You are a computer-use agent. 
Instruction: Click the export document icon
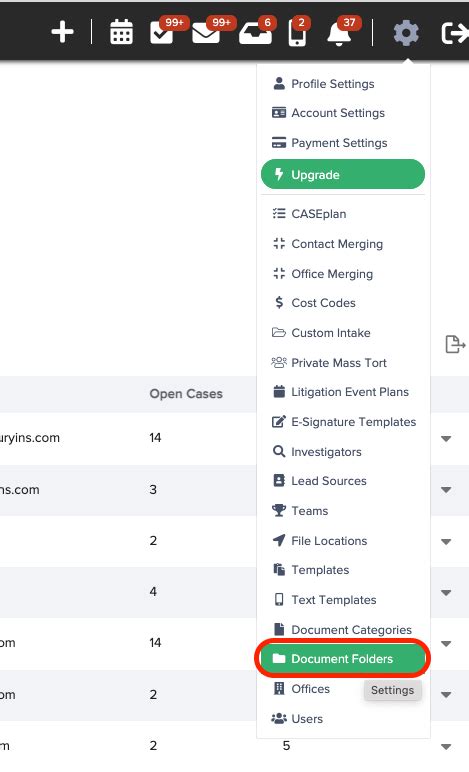coord(455,344)
